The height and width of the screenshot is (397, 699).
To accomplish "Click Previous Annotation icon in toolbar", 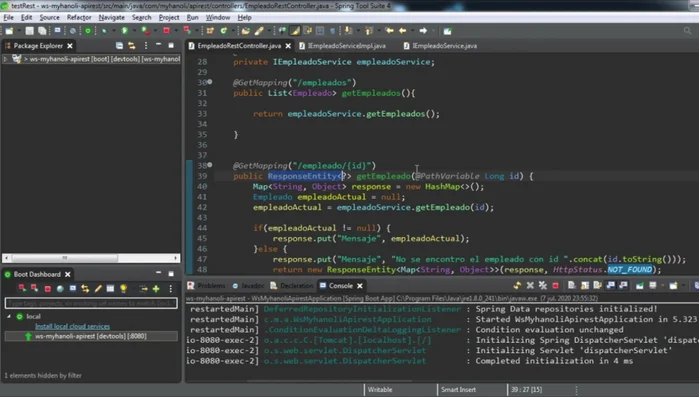I will (369, 31).
